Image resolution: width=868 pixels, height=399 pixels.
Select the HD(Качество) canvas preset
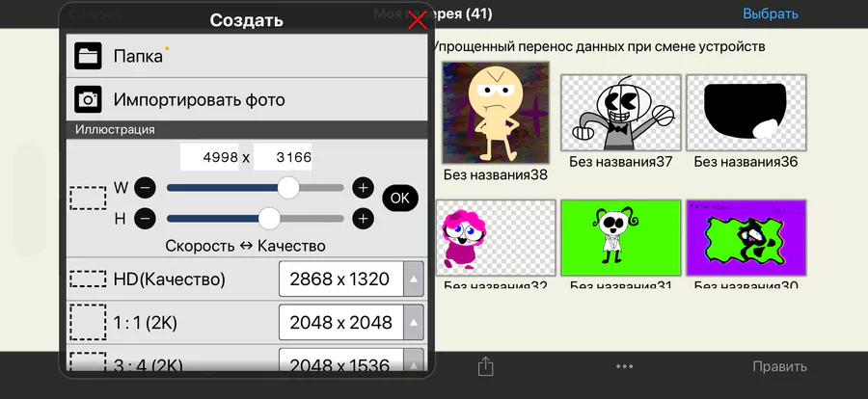point(247,279)
